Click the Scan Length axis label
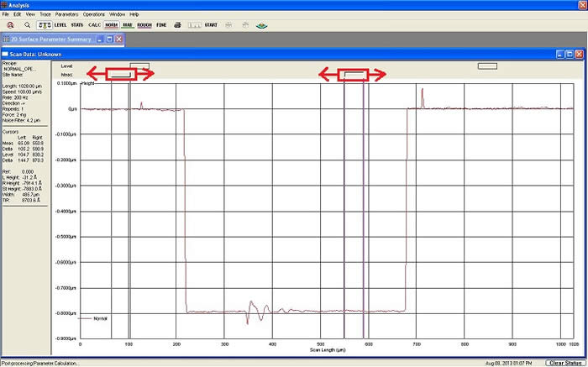Viewport: 588px width, 367px height. pos(328,350)
